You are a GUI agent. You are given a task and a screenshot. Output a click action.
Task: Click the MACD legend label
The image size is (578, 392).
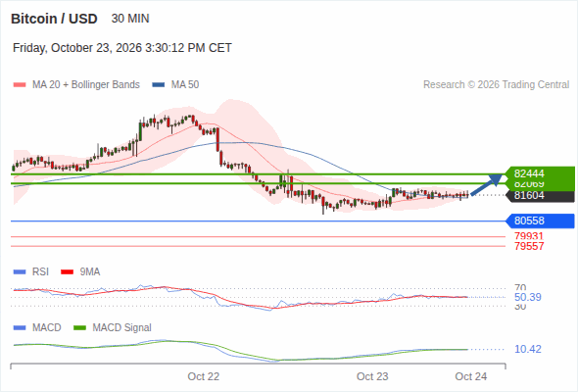pyautogui.click(x=47, y=327)
